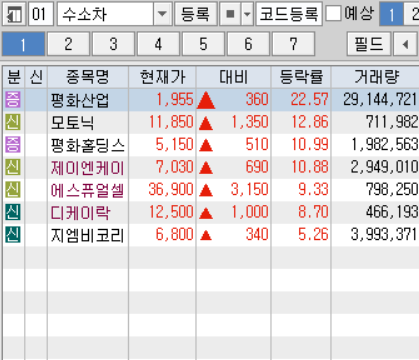Click the up-arrow icon in the 지엠비코리 row
Viewport: 419px width, 360px height.
(x=206, y=235)
